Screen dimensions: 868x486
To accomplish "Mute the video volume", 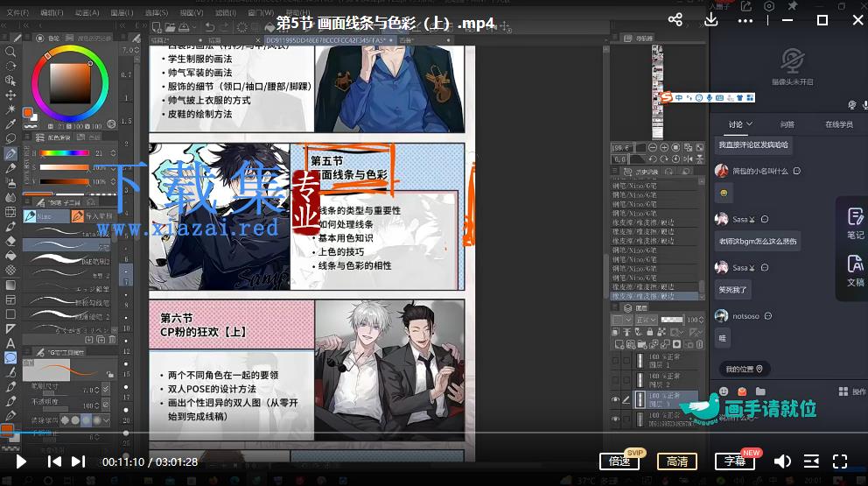I will [781, 461].
